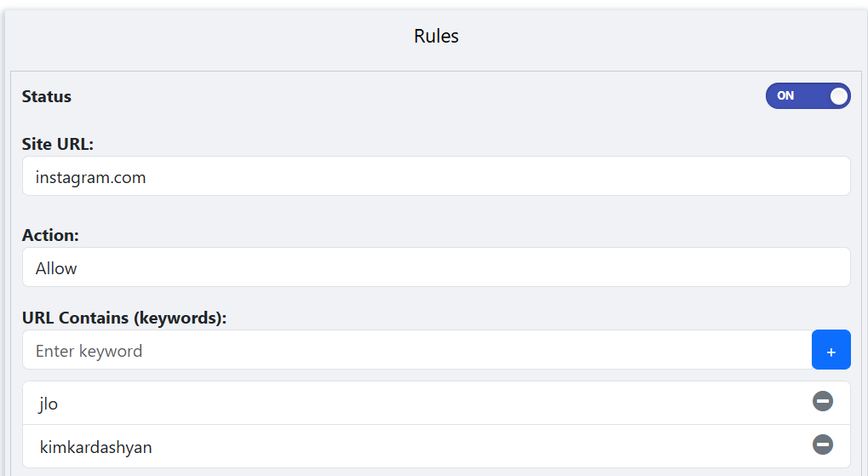This screenshot has height=476, width=868.
Task: Open the Action dropdown
Action: point(435,267)
